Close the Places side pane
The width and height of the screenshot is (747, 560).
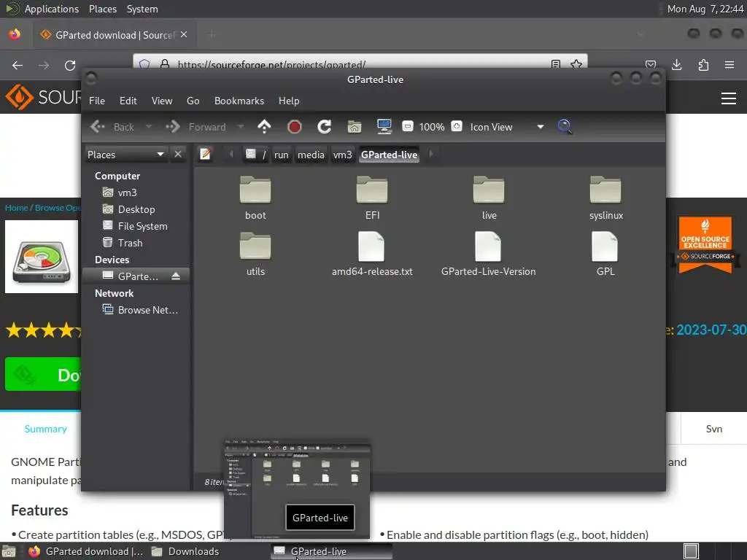[178, 155]
